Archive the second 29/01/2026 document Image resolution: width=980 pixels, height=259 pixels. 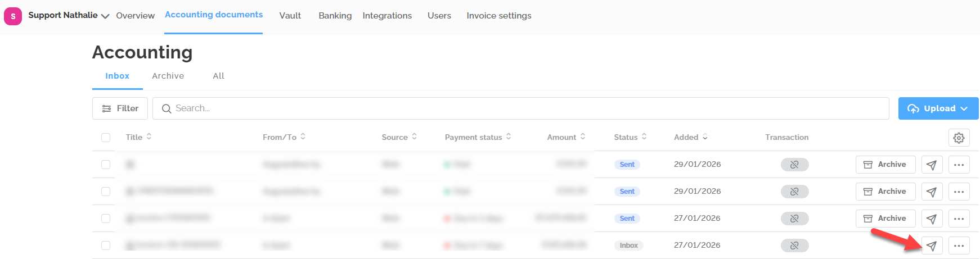[885, 192]
